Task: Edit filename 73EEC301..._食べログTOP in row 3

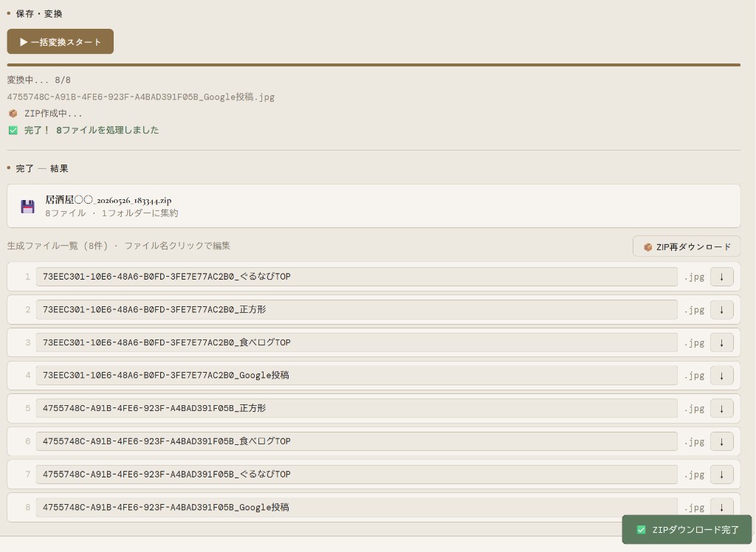Action: coord(357,342)
